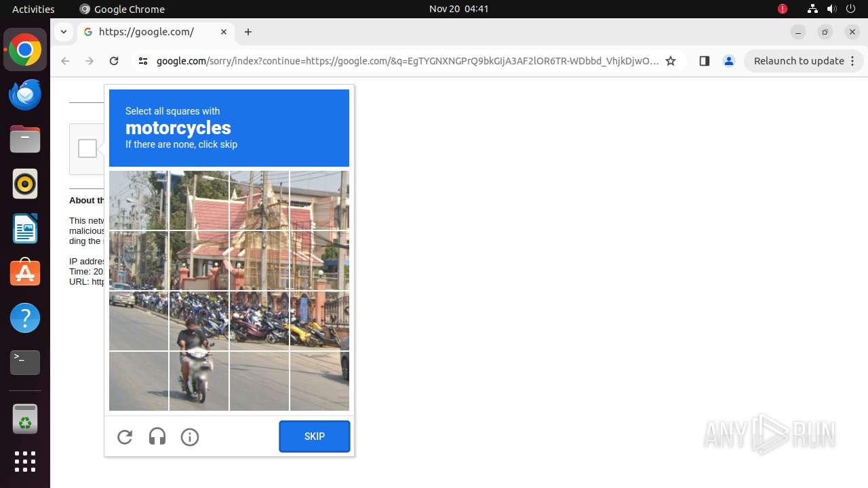Click the red notification indicator in top bar
This screenshot has width=868, height=488.
[x=783, y=9]
